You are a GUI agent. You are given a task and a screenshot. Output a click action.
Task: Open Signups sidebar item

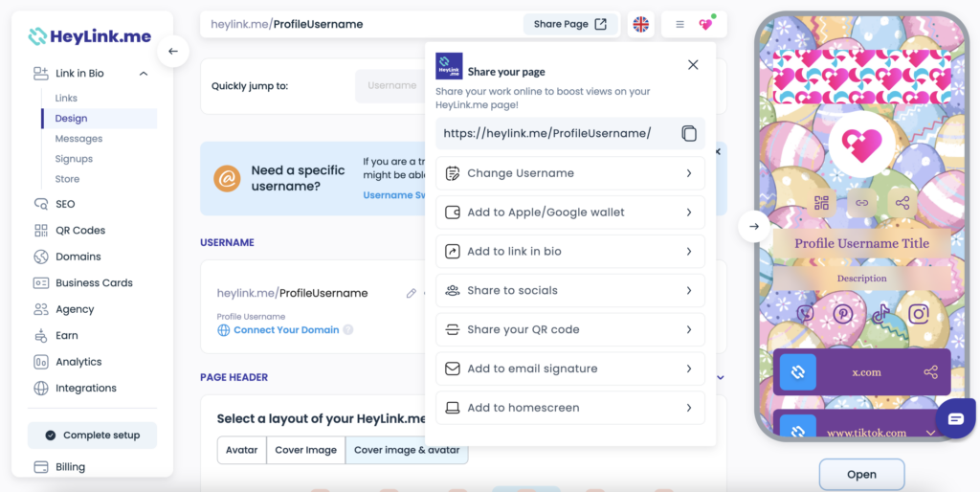pyautogui.click(x=74, y=159)
